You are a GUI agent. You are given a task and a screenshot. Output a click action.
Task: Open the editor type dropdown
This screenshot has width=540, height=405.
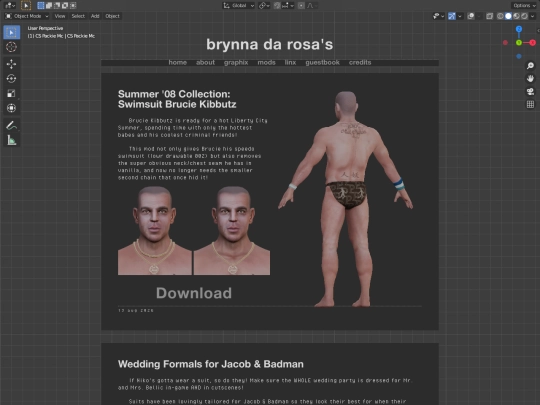pos(9,6)
